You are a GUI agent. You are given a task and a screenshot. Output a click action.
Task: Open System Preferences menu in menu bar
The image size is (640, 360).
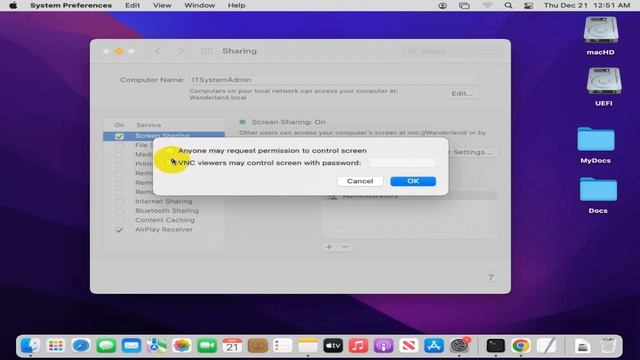pyautogui.click(x=71, y=5)
